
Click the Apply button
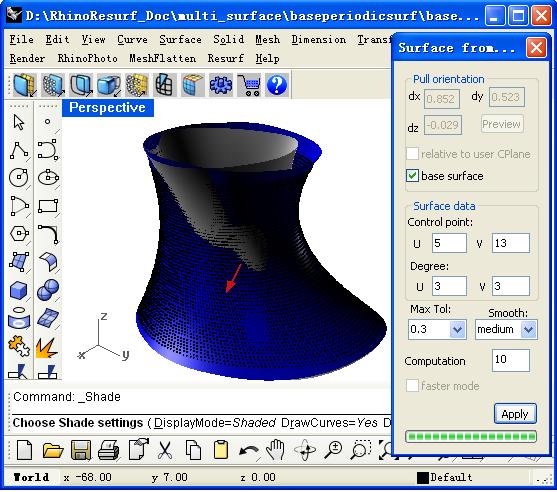coord(515,414)
